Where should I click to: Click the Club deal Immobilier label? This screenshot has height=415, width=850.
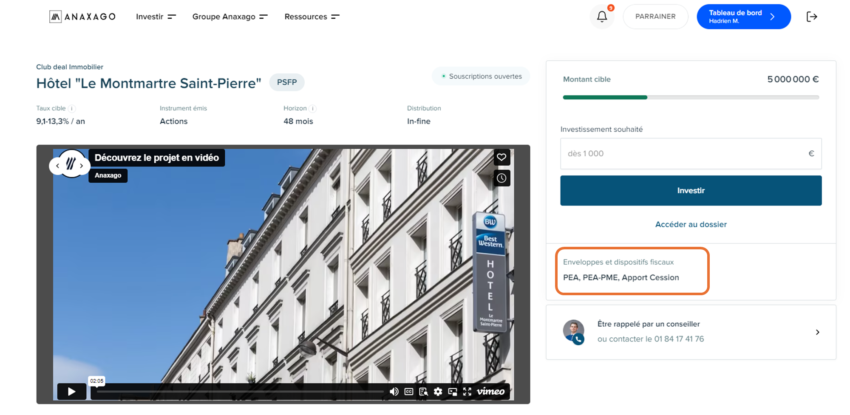pyautogui.click(x=69, y=67)
